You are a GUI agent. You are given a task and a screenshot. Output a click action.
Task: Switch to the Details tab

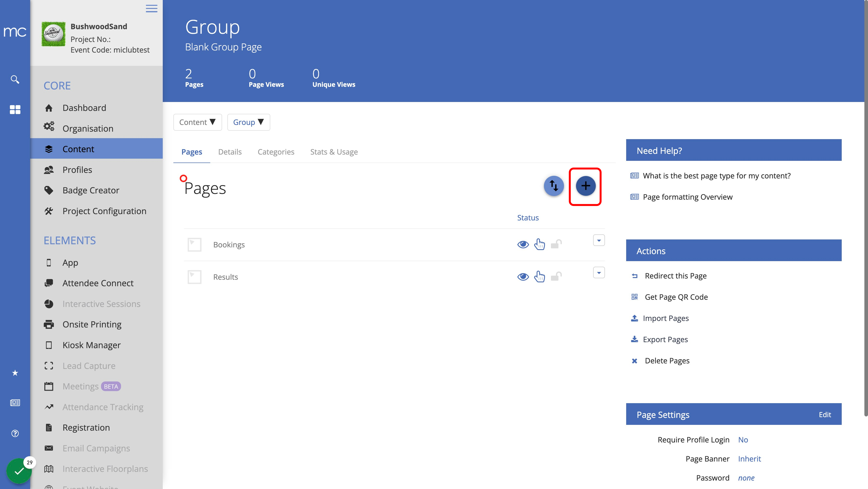(x=230, y=152)
